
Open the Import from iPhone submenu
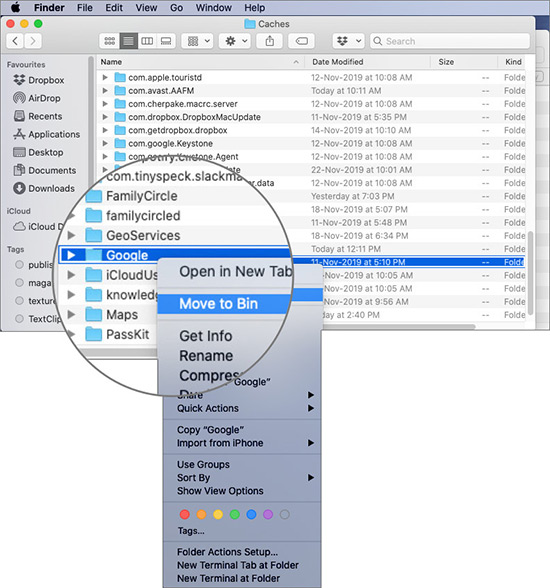pyautogui.click(x=242, y=443)
